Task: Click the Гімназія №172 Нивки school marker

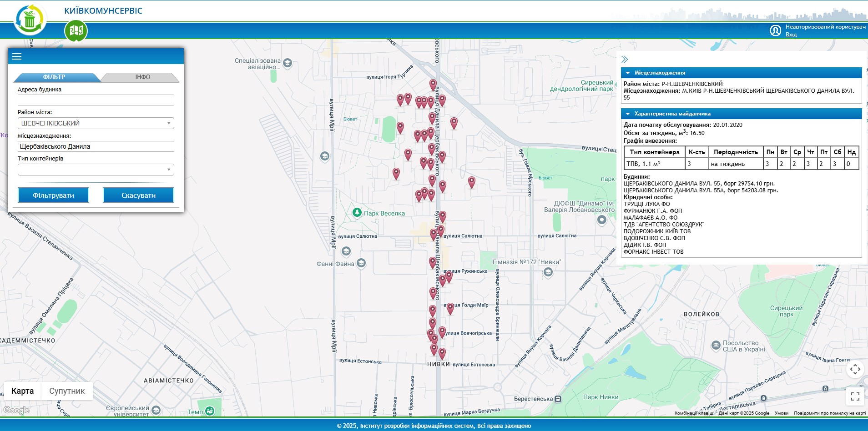Action: click(x=548, y=272)
